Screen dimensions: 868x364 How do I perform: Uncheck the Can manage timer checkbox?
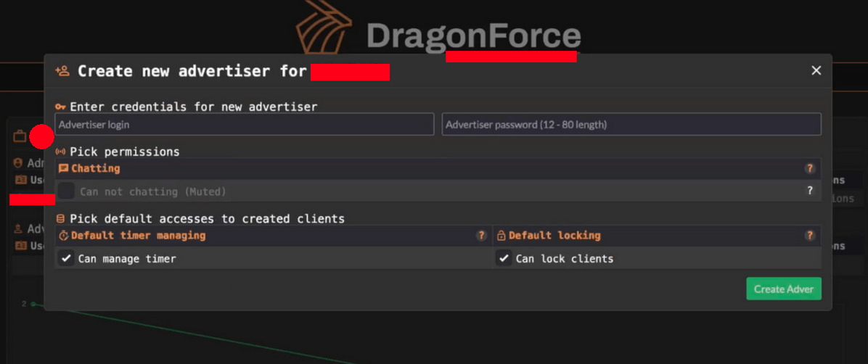tap(67, 258)
